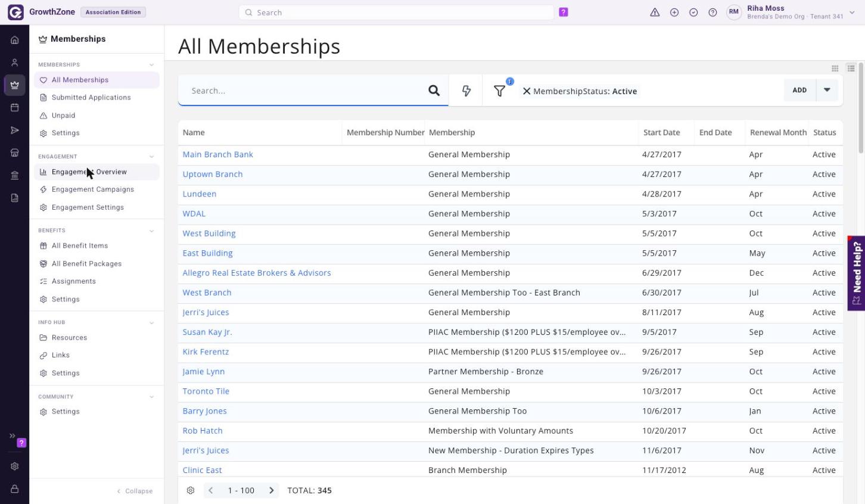Open the Billing bank icon in rail
865x504 pixels.
(15, 175)
